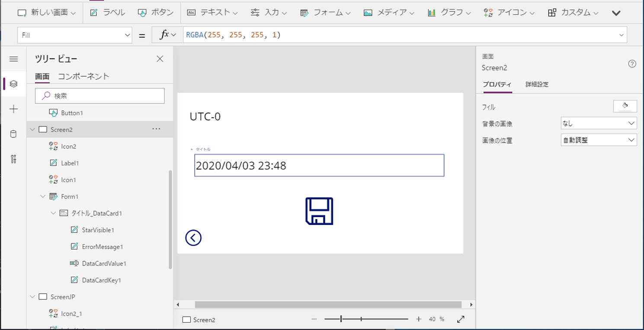
Task: Click the hamburger menu icon
Action: pyautogui.click(x=13, y=59)
